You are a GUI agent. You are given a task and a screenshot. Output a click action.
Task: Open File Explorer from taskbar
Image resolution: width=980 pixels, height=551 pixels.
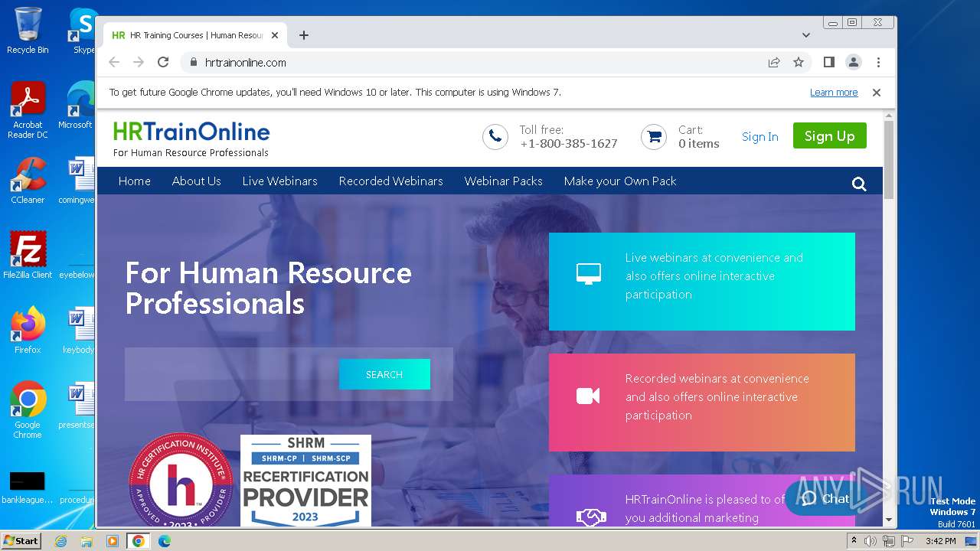point(87,541)
